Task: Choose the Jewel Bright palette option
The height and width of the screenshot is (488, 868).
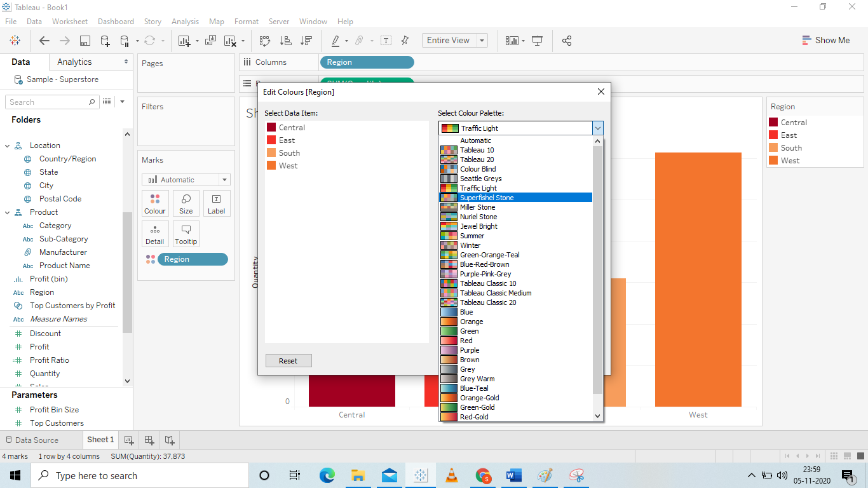Action: point(516,226)
